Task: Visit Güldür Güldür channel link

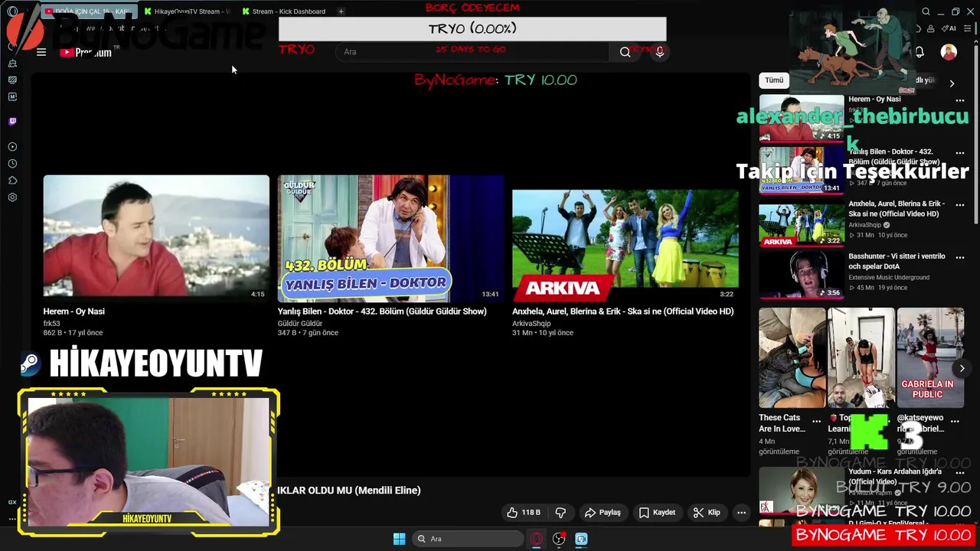Action: [x=299, y=324]
